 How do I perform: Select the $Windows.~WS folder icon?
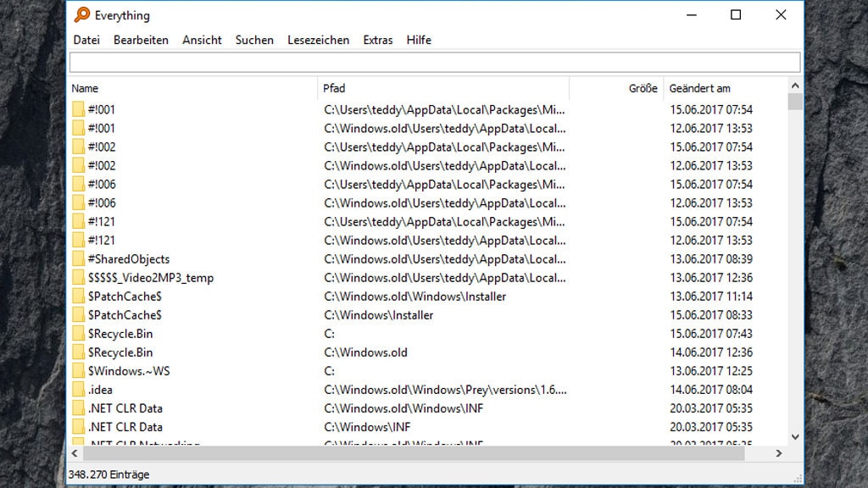79,371
